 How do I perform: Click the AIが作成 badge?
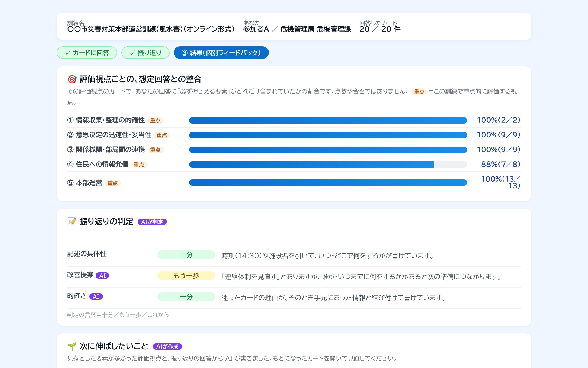pos(167,346)
